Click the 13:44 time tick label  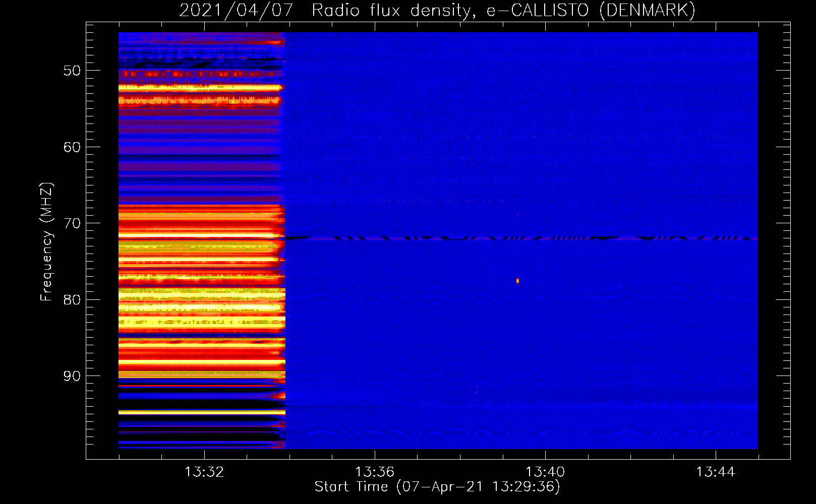716,472
